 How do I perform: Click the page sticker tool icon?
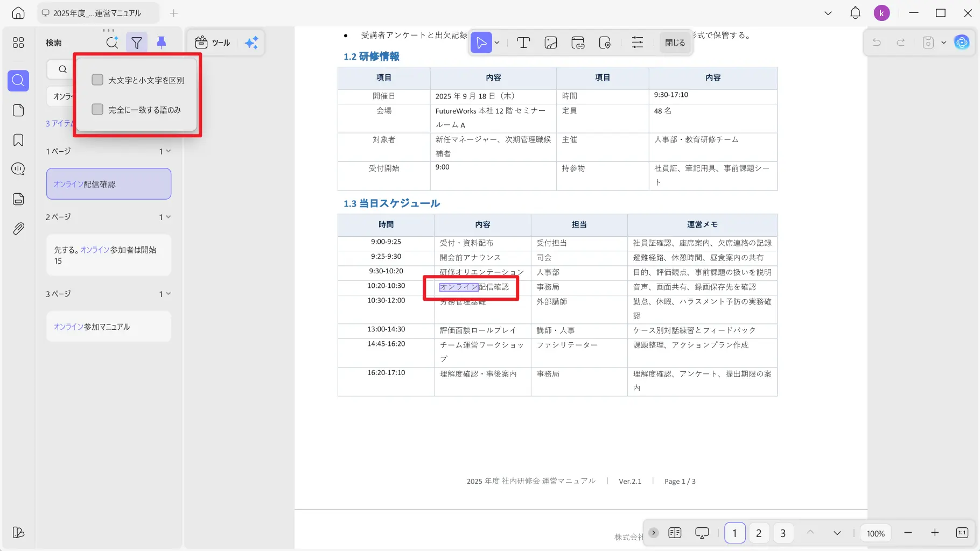coord(605,43)
